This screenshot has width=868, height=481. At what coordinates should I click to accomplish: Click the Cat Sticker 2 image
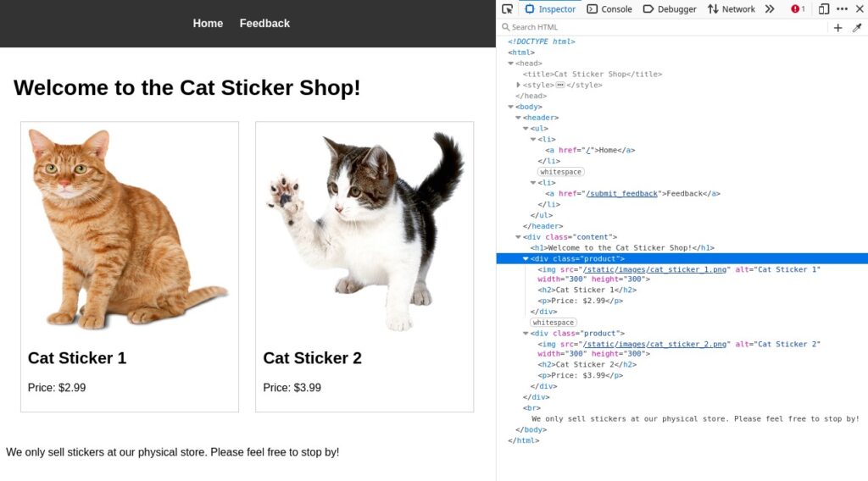point(364,229)
